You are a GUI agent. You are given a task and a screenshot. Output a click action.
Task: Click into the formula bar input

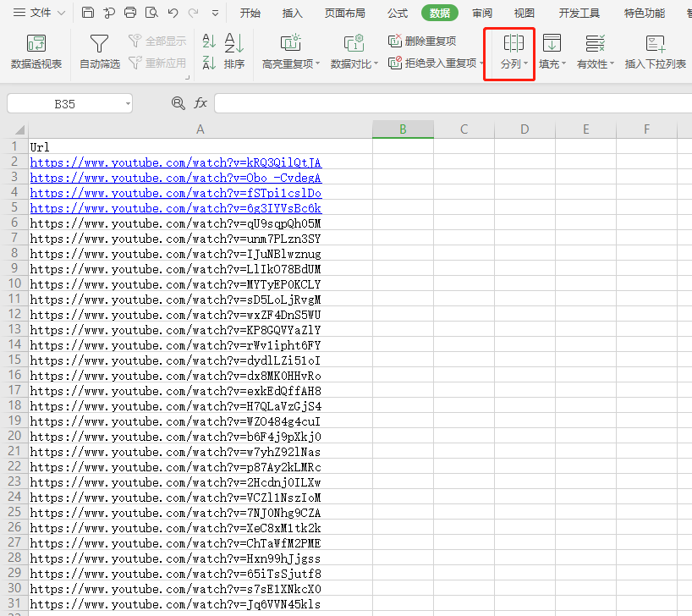tap(453, 103)
